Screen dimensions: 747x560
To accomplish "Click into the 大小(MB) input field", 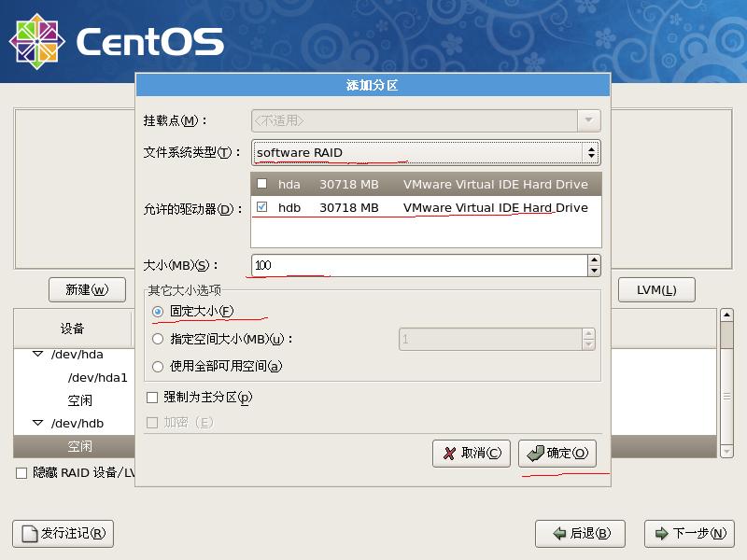I will pyautogui.click(x=419, y=265).
